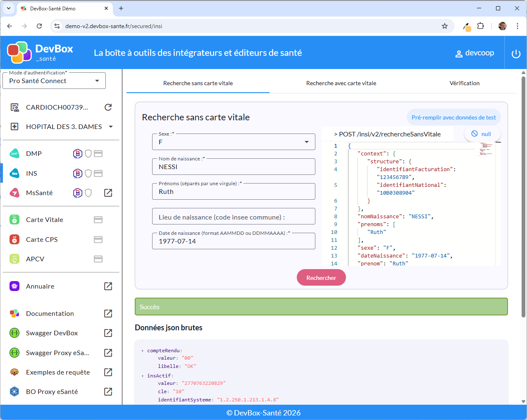Open Documentation external link icon
527x420 pixels.
(108, 313)
